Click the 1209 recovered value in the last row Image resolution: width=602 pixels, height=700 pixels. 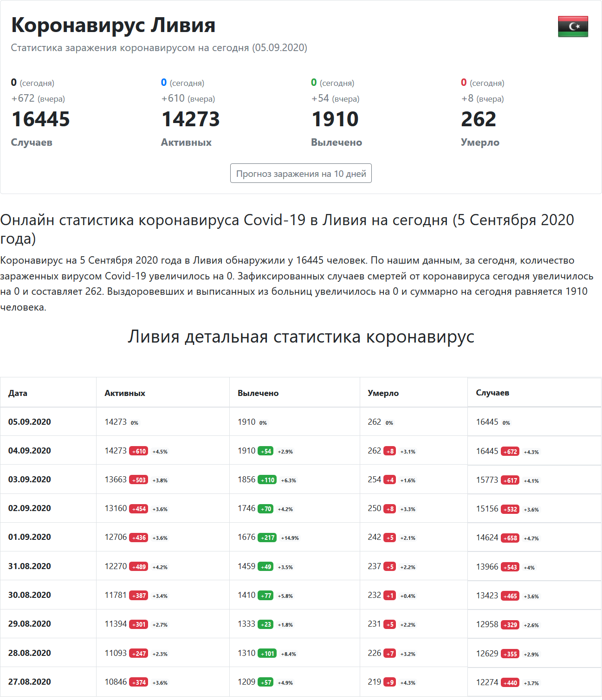(246, 682)
